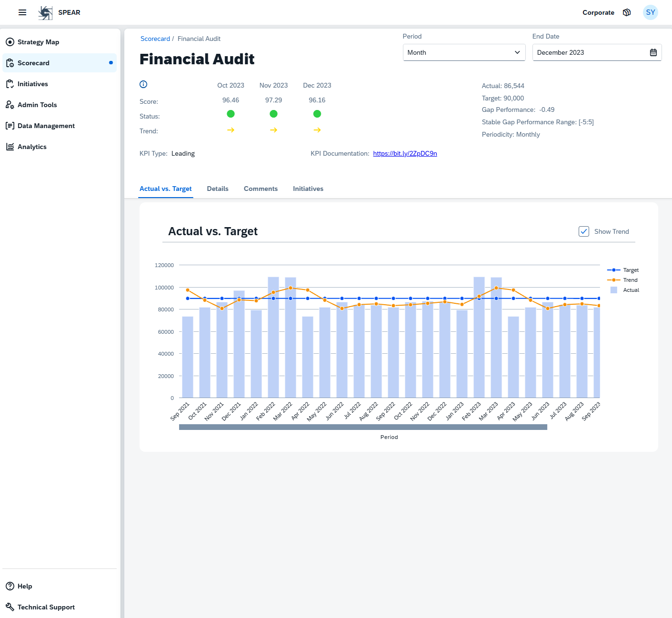Click the Scorecard breadcrumb link
672x618 pixels.
(155, 39)
